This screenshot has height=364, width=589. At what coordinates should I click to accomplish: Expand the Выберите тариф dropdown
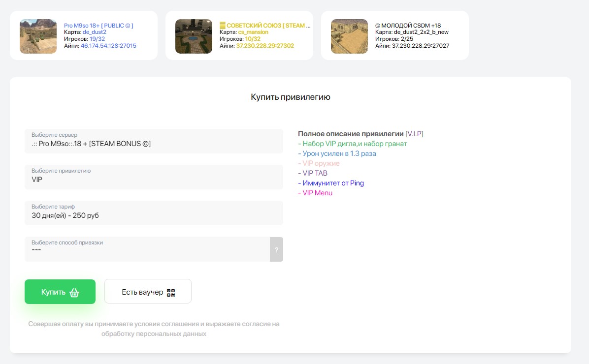coord(154,213)
